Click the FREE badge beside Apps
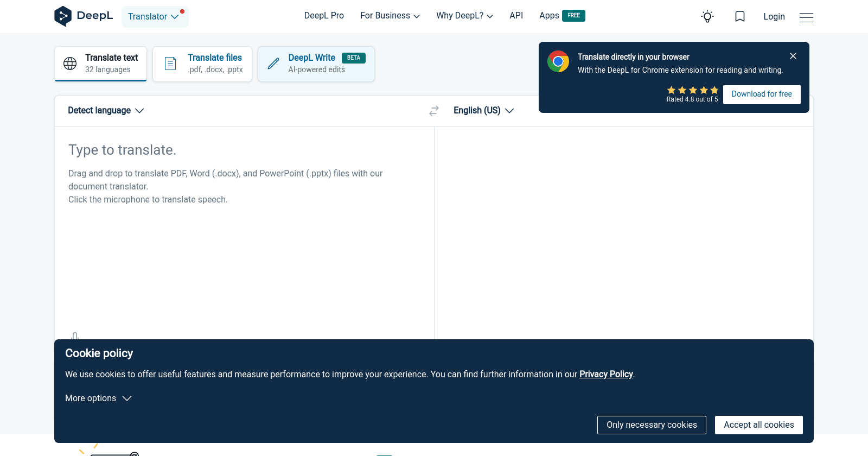The height and width of the screenshot is (456, 868). [573, 16]
